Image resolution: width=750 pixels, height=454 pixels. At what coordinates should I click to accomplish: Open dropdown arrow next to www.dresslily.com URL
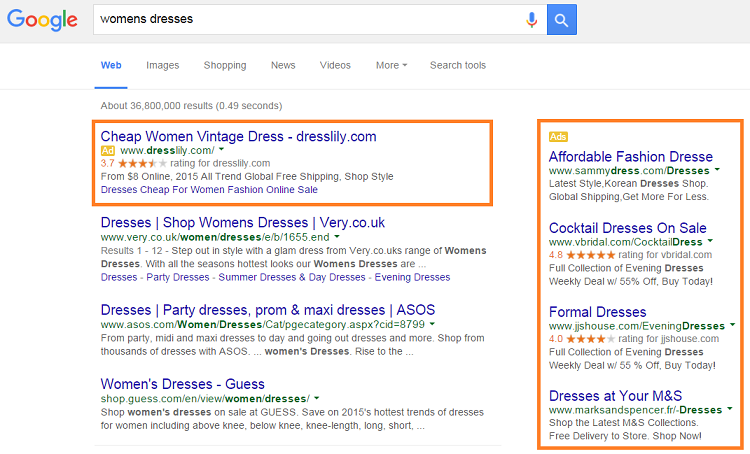click(x=221, y=150)
